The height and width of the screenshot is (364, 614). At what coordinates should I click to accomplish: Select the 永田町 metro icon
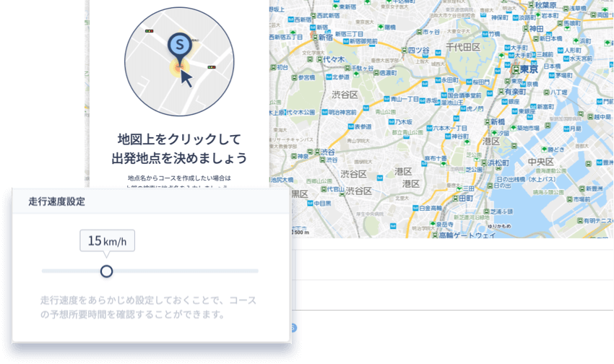pos(438,80)
